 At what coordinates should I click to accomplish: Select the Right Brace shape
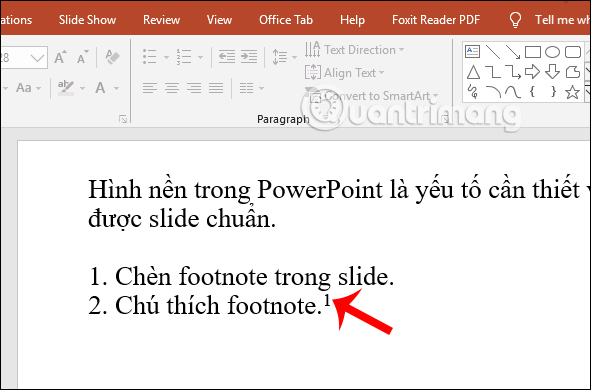coord(553,92)
